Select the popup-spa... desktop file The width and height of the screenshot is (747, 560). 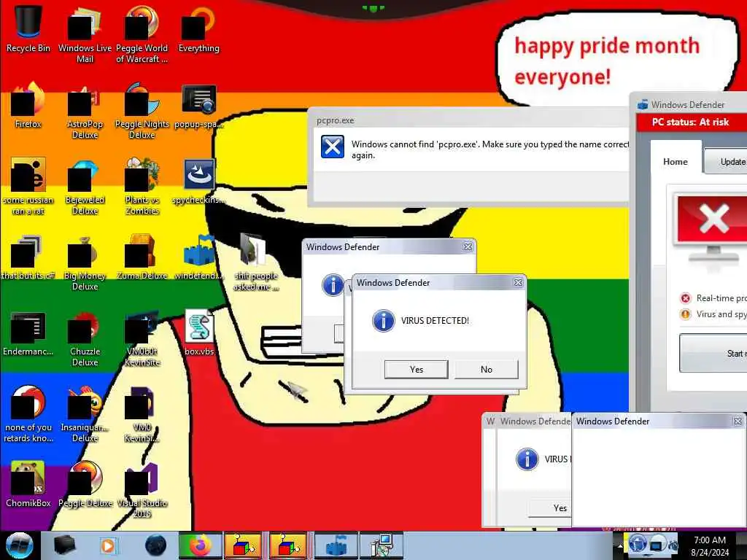198,106
